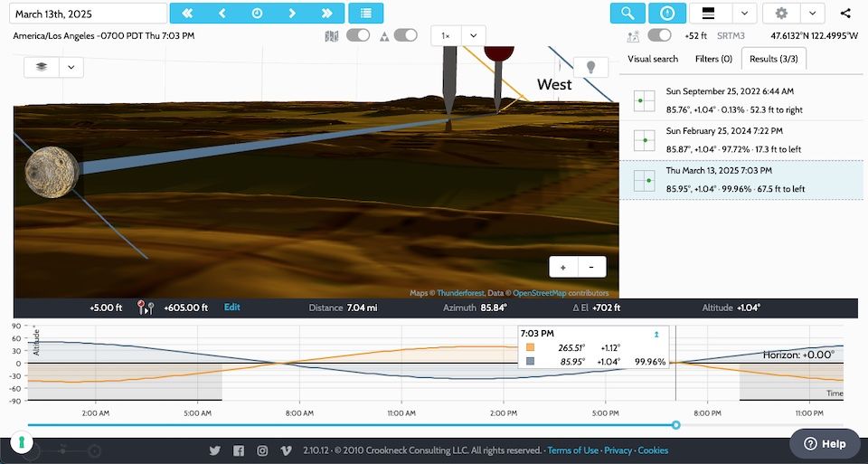Expand the map layers dropdown arrow
This screenshot has width=868, height=464.
coord(71,67)
